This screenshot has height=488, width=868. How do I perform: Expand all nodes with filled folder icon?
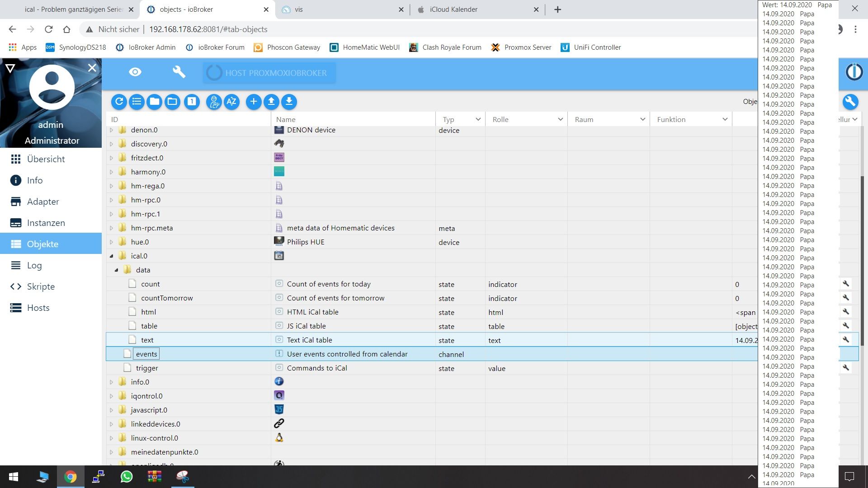click(x=155, y=102)
